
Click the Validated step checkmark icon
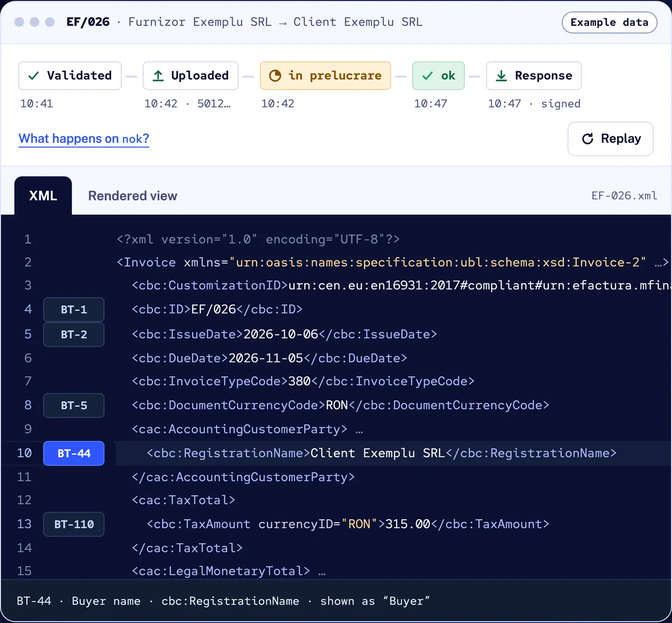tap(34, 76)
